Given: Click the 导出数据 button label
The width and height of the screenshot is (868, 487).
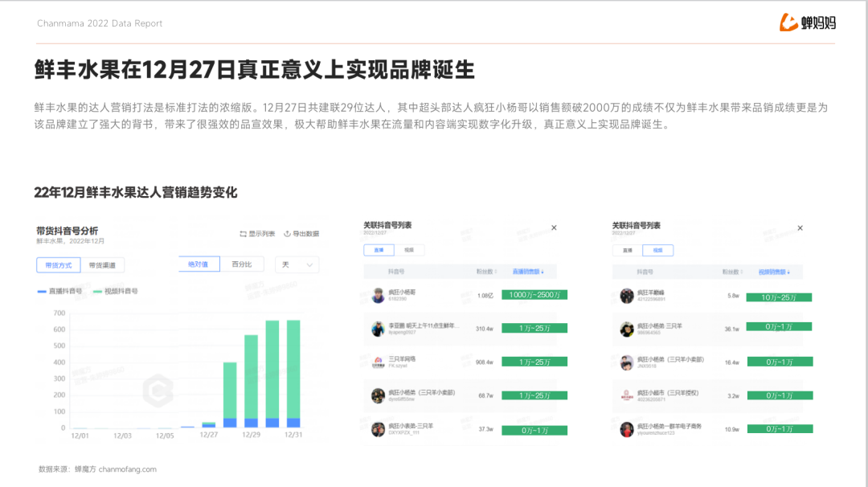Looking at the screenshot, I should point(305,234).
